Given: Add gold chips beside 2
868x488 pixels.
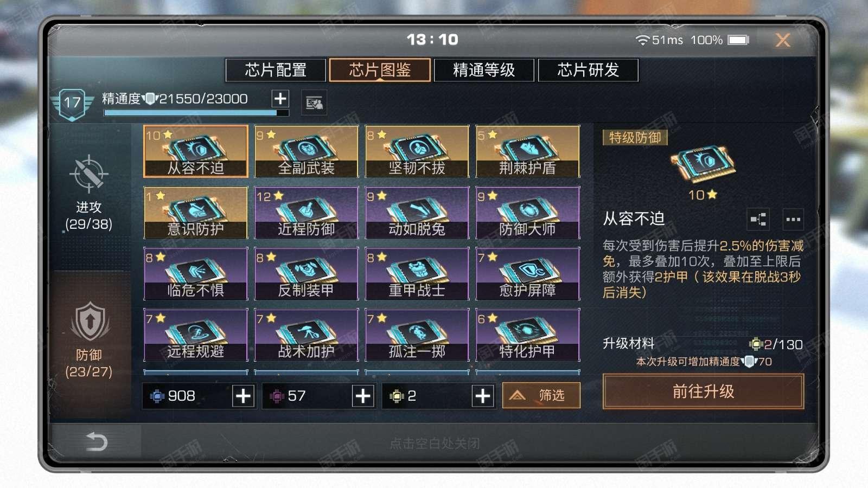Looking at the screenshot, I should [483, 396].
